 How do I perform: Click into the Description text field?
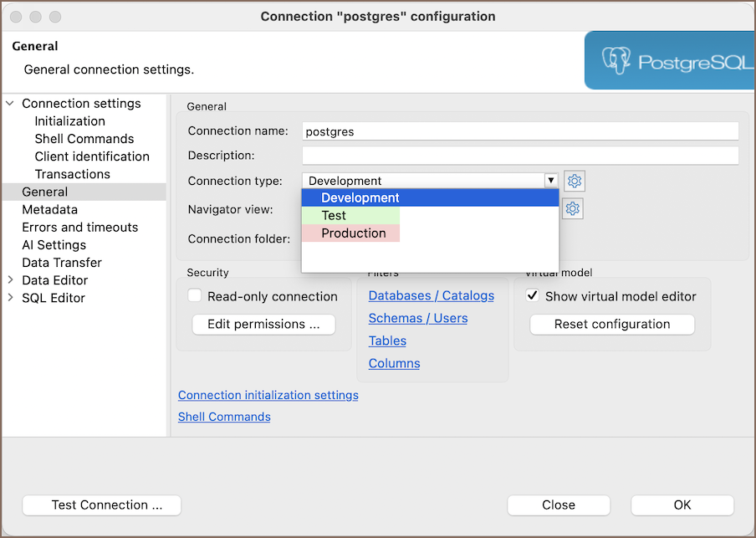point(519,156)
